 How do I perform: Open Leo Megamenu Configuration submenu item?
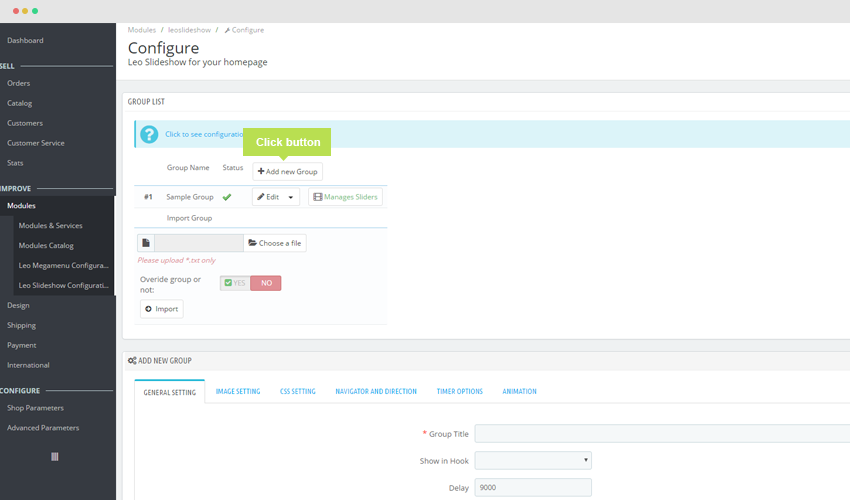[63, 266]
